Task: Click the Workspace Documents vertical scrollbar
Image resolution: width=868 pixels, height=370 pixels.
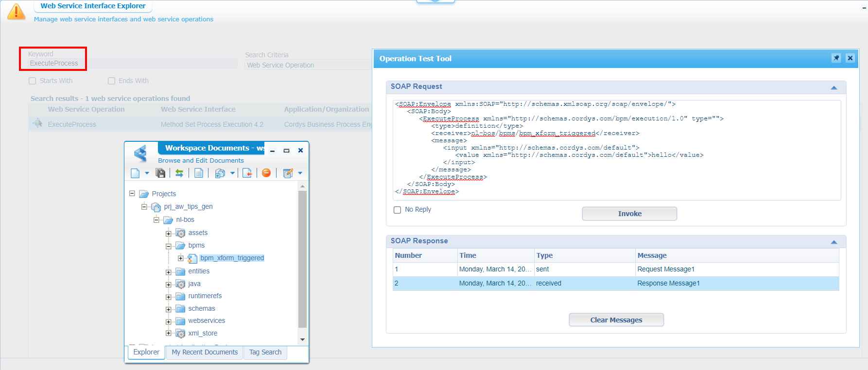Action: pos(302,257)
